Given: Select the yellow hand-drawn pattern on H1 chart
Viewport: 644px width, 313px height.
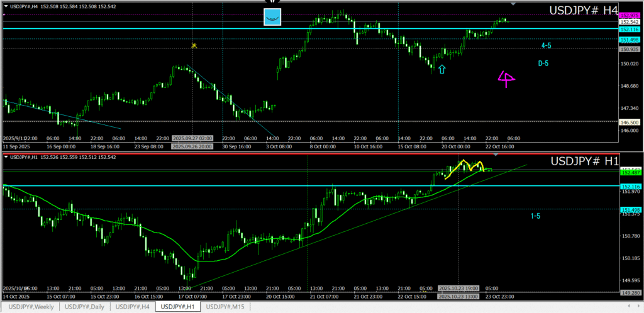Looking at the screenshot, I should [464, 167].
